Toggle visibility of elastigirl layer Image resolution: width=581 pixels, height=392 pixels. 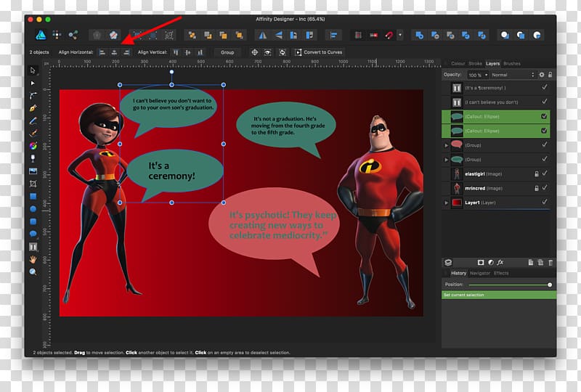[544, 173]
